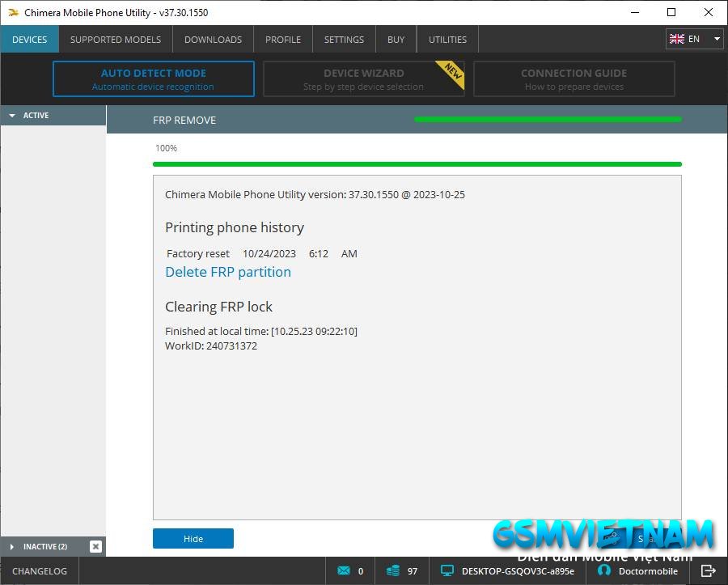Viewport: 728px width, 585px height.
Task: Dismiss inactive devices with the X button
Action: (x=95, y=546)
